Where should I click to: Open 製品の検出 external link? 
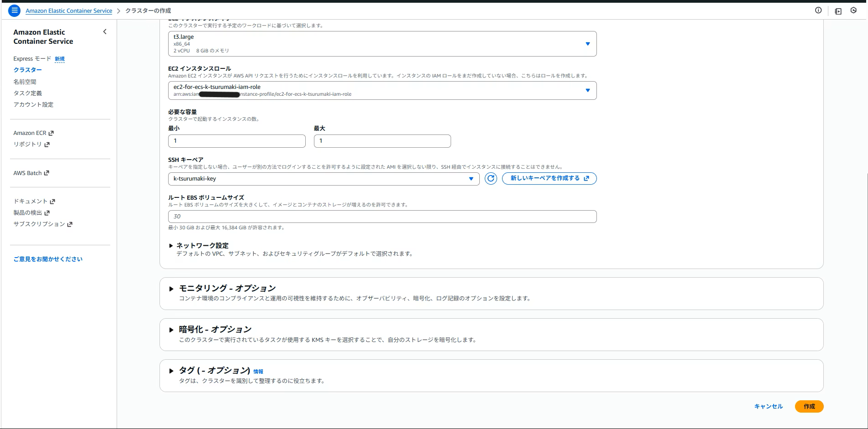pyautogui.click(x=31, y=213)
